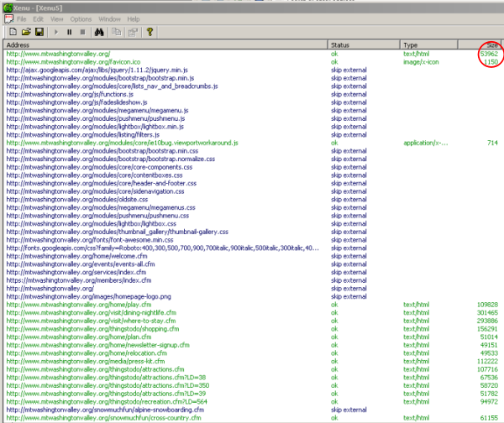Select the core-components.css row
Image resolution: width=504 pixels, height=423 pixels.
[x=252, y=167]
